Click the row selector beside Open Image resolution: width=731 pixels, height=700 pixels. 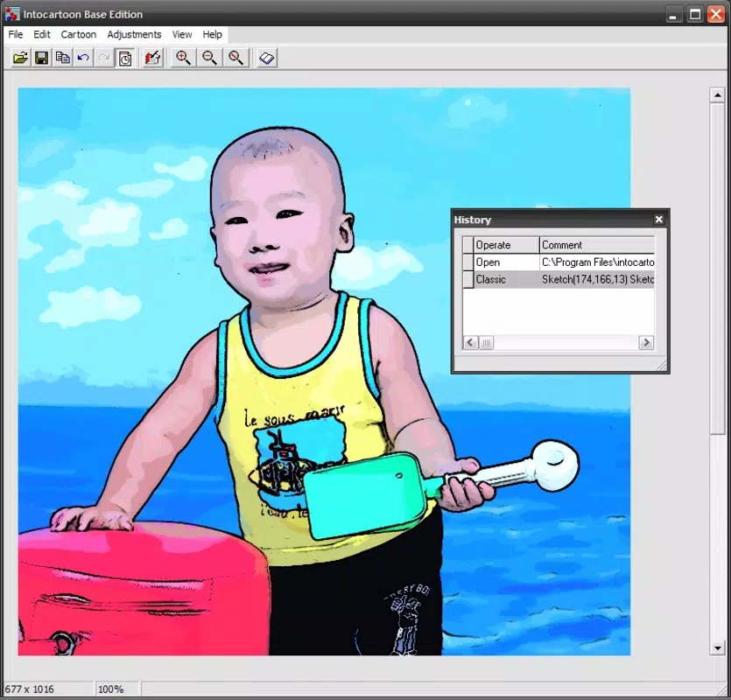coord(468,262)
